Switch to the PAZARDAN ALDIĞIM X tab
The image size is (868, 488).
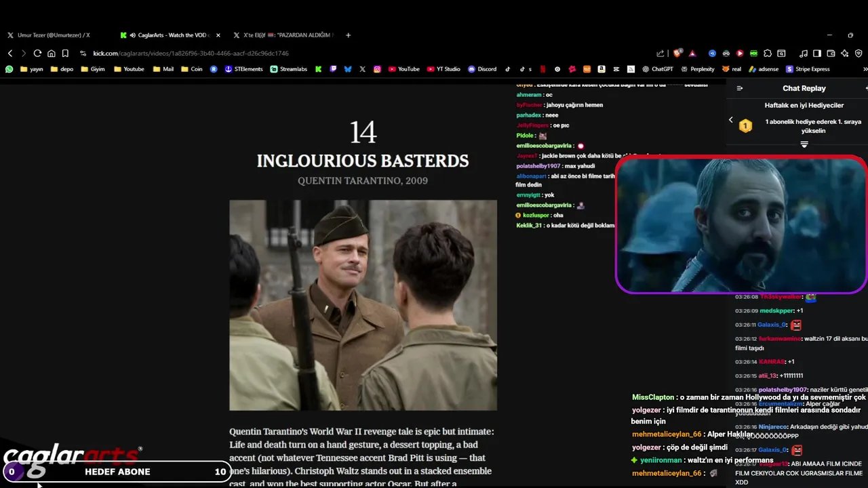click(283, 35)
